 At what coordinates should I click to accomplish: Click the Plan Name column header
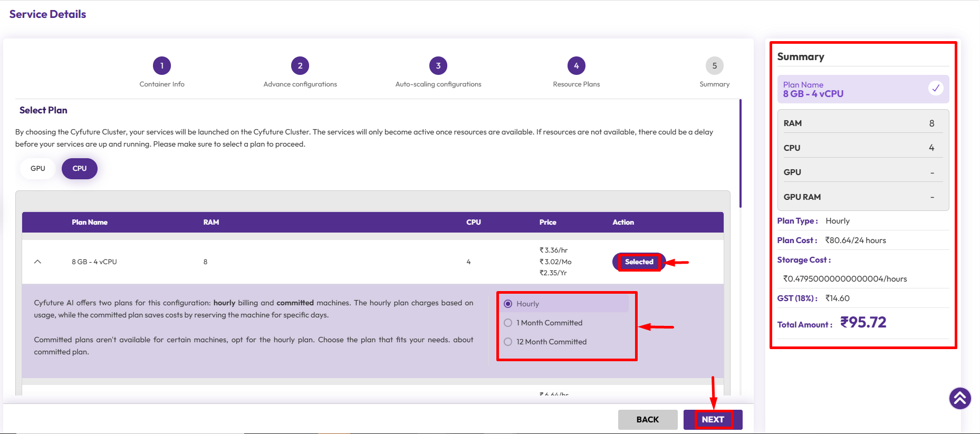90,223
